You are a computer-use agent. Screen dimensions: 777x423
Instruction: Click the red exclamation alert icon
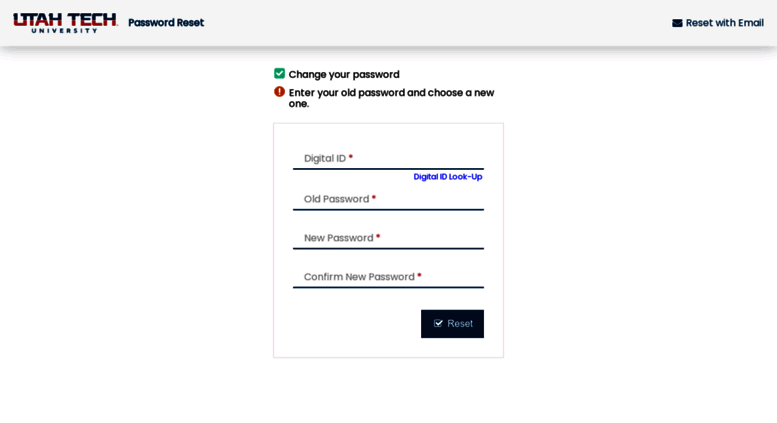point(279,92)
